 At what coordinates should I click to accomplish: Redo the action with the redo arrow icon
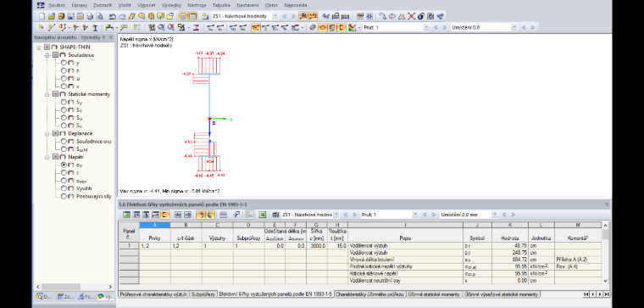(x=122, y=16)
